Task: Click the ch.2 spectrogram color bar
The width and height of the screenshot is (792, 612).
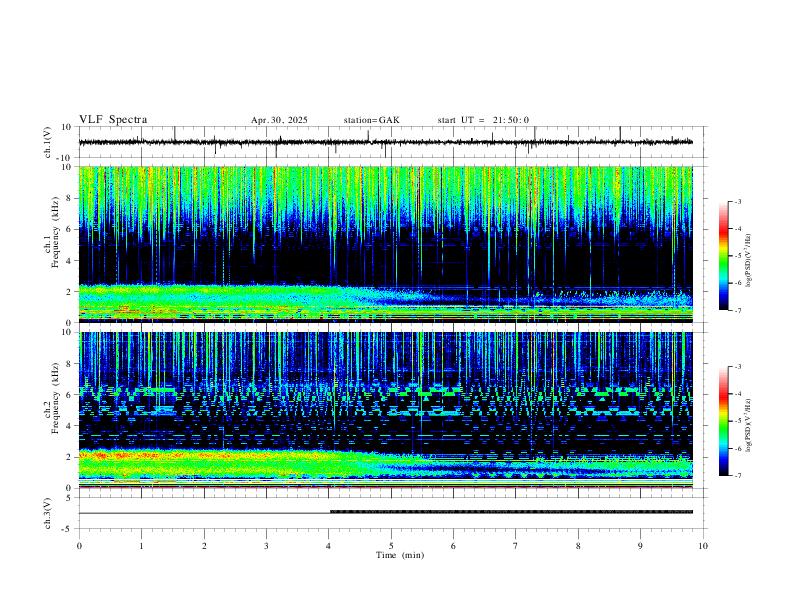Action: coord(724,421)
